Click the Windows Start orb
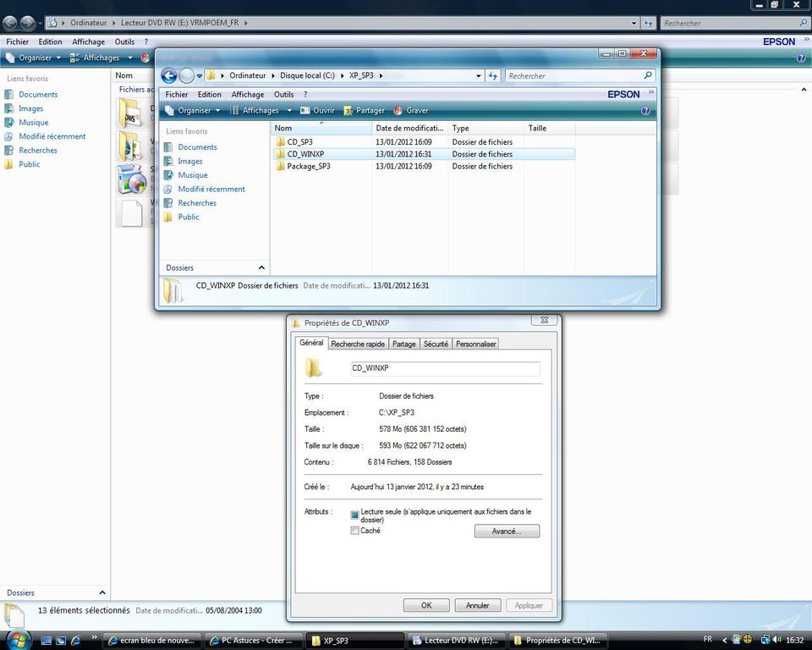The width and height of the screenshot is (812, 650). [x=17, y=639]
